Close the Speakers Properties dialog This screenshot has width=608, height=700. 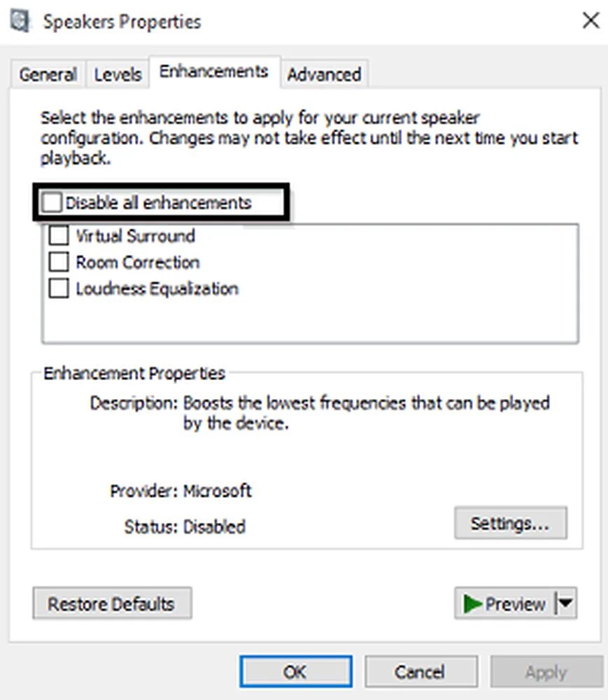[x=591, y=20]
